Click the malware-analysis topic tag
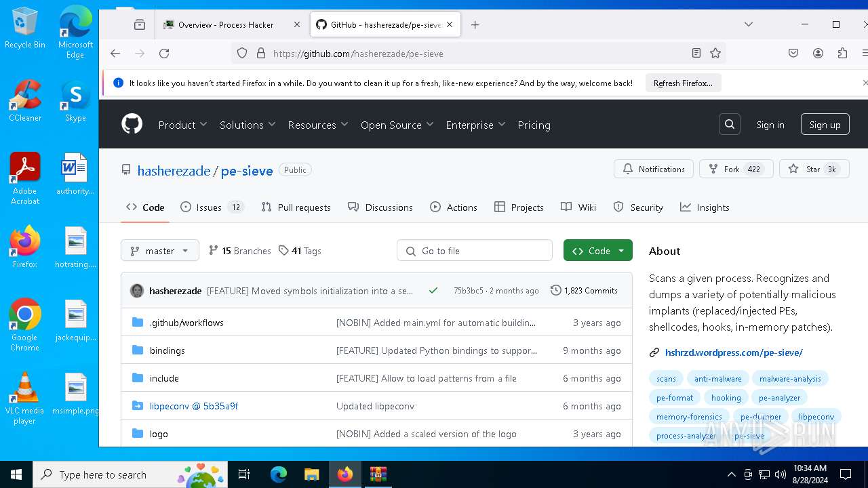Image resolution: width=868 pixels, height=488 pixels. (790, 379)
